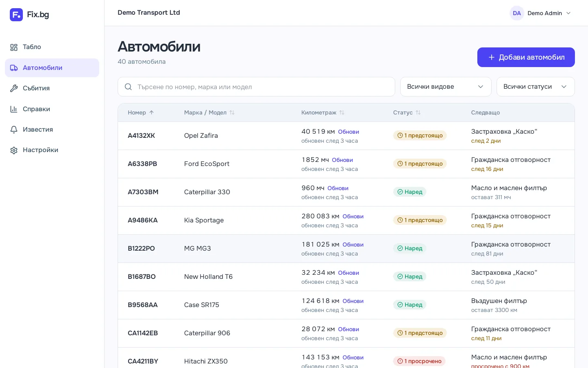This screenshot has height=368, width=588.
Task: Click the Fix.bg logo icon
Action: pos(16,15)
